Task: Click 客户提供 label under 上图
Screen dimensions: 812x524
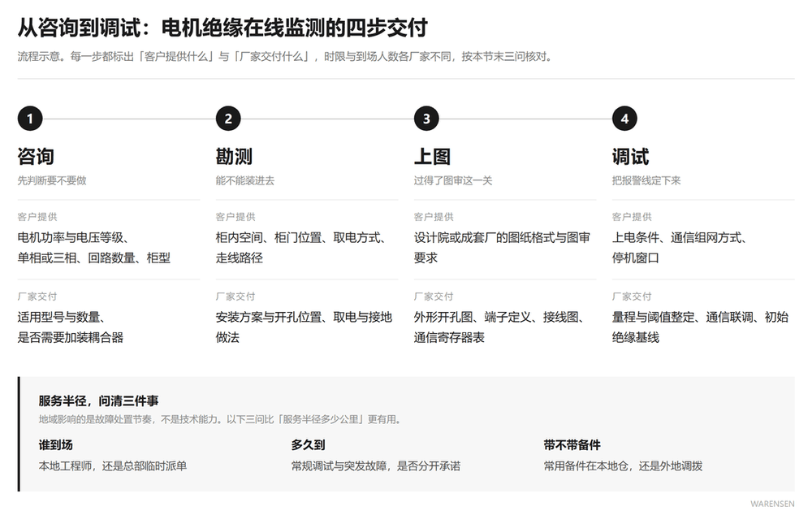Action: 434,217
